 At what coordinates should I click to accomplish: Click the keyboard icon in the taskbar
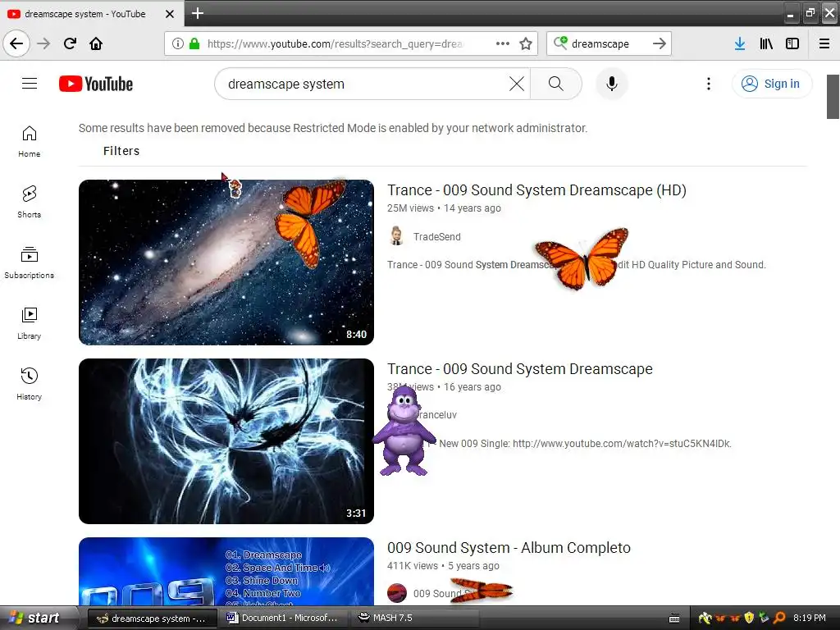[674, 619]
